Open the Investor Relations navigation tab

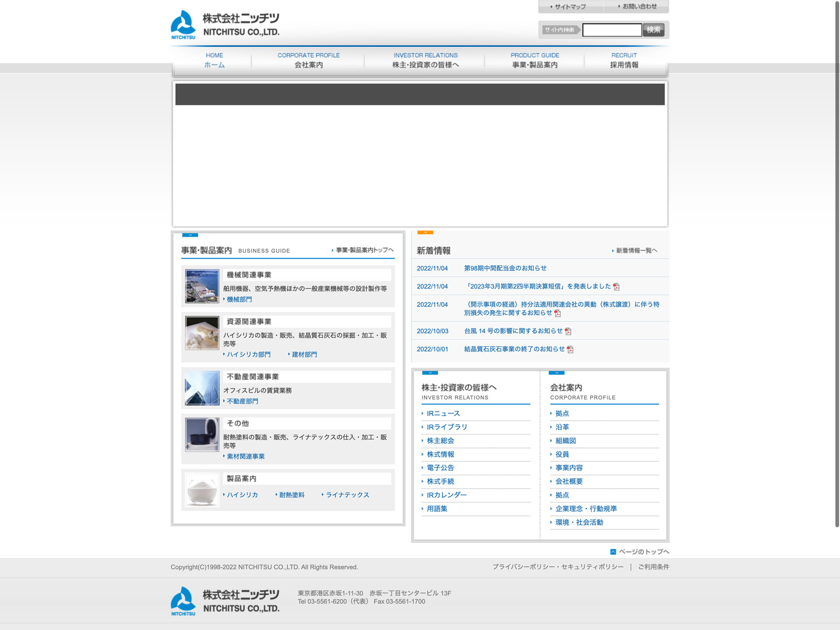click(425, 60)
